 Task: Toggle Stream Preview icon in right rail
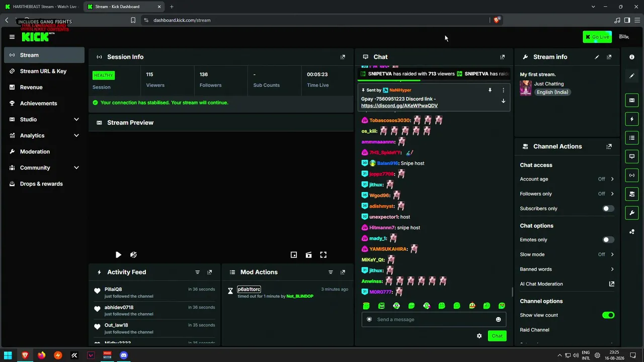(x=632, y=100)
